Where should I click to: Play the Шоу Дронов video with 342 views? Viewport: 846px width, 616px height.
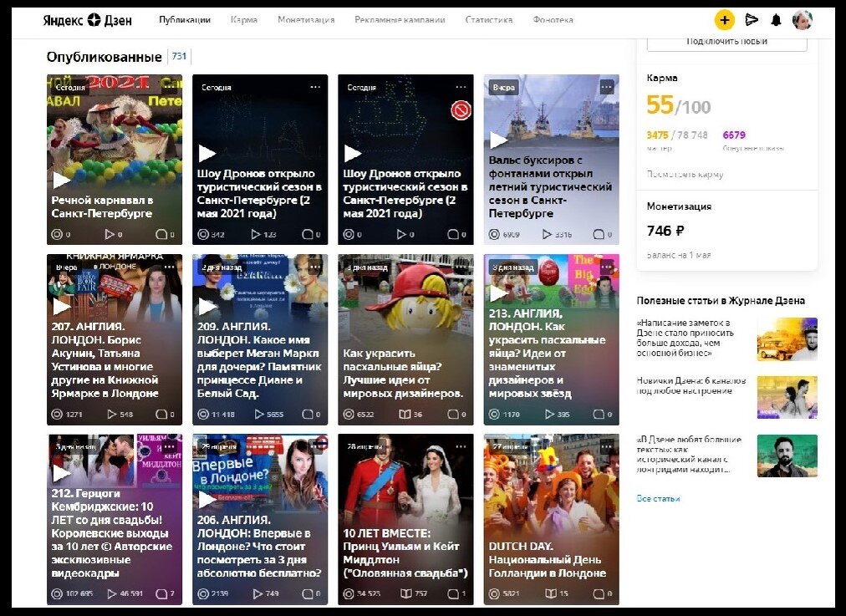pos(207,153)
